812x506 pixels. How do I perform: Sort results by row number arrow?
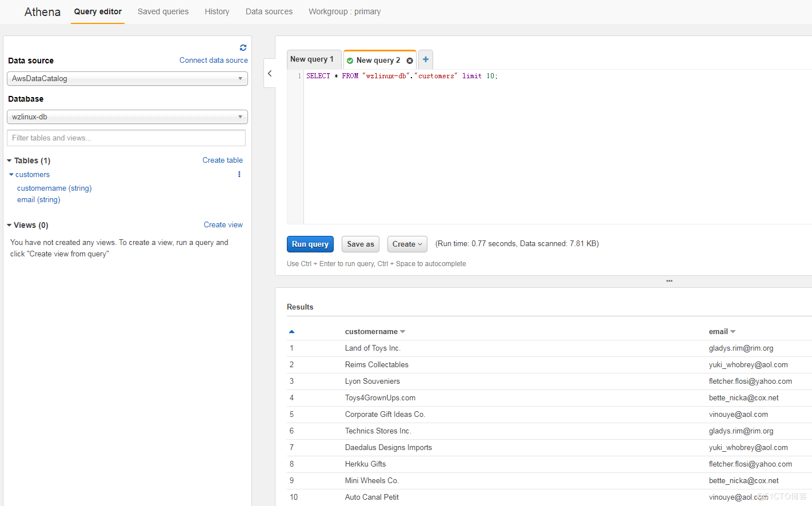(291, 332)
